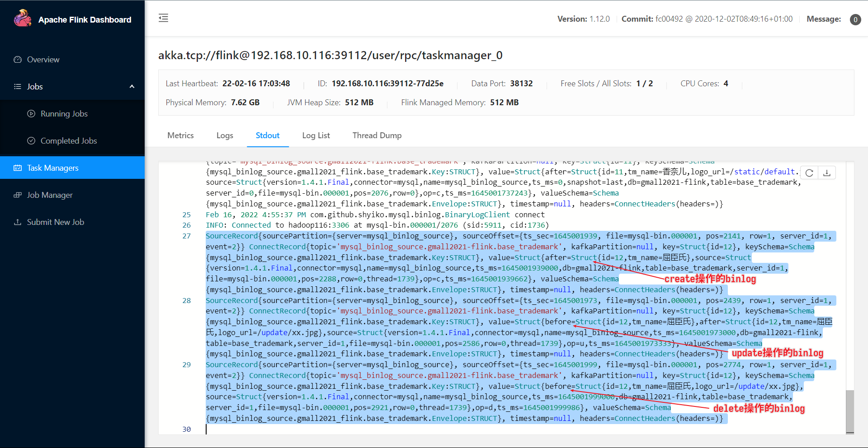
Task: Switch to the Log List tab
Action: (x=316, y=135)
